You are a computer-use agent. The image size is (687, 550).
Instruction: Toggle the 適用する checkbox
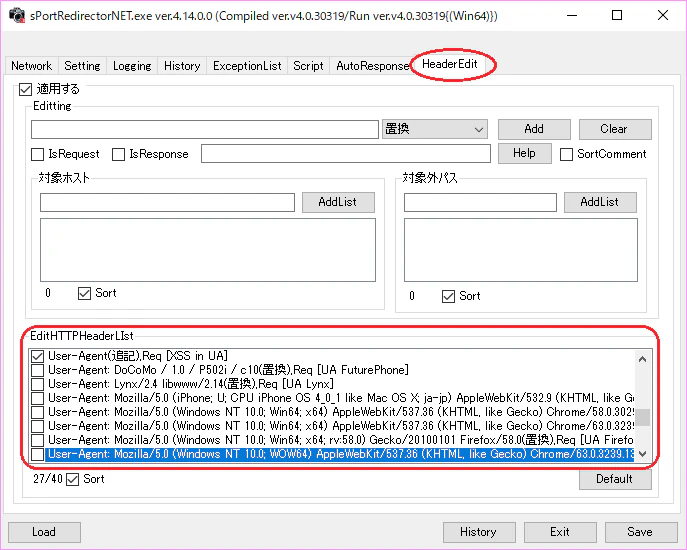point(25,89)
